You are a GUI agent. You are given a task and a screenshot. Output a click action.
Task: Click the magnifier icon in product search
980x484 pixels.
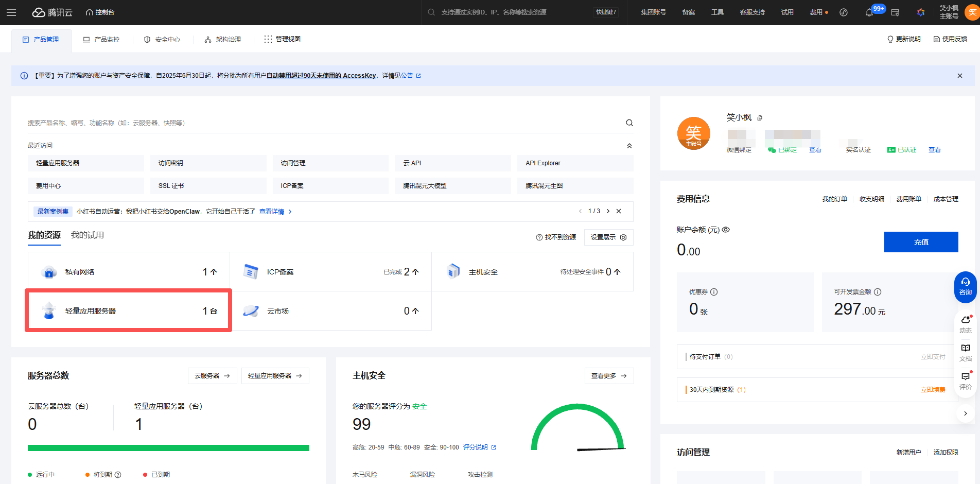pos(629,123)
